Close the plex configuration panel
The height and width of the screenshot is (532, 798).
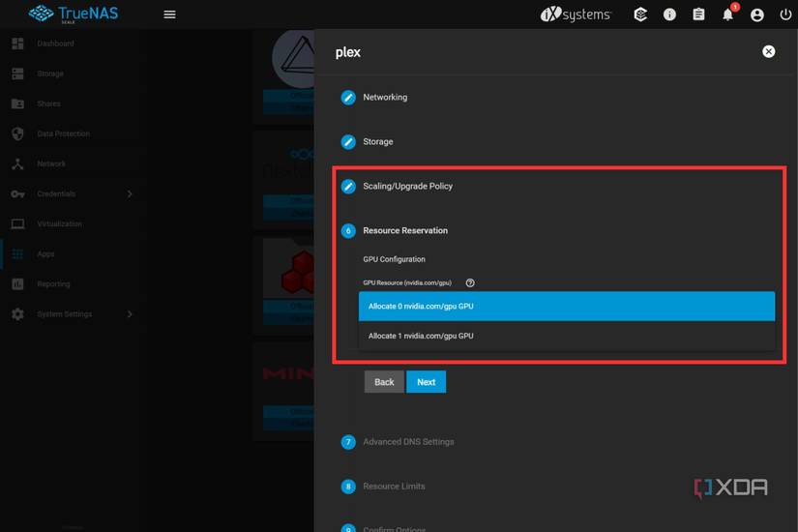pyautogui.click(x=768, y=51)
